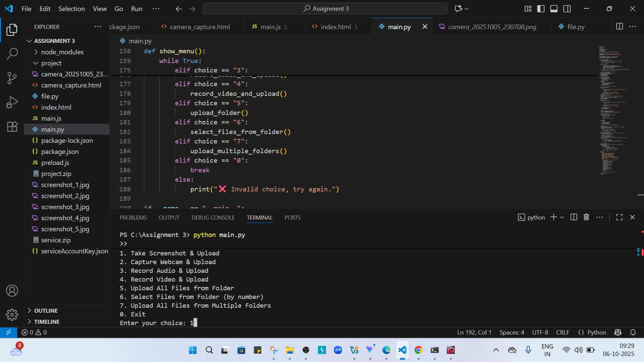The width and height of the screenshot is (644, 362).
Task: Split the terminal panel
Action: coord(574,217)
